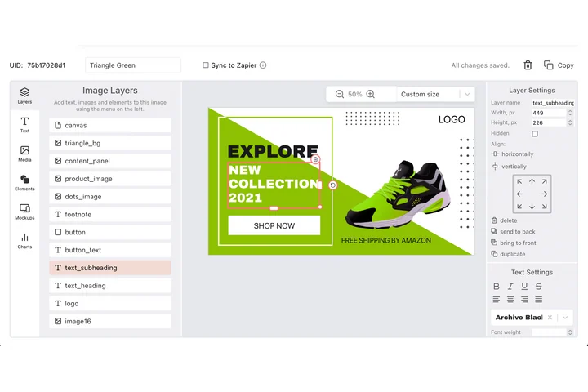
Task: Click the down position arrow
Action: [532, 207]
